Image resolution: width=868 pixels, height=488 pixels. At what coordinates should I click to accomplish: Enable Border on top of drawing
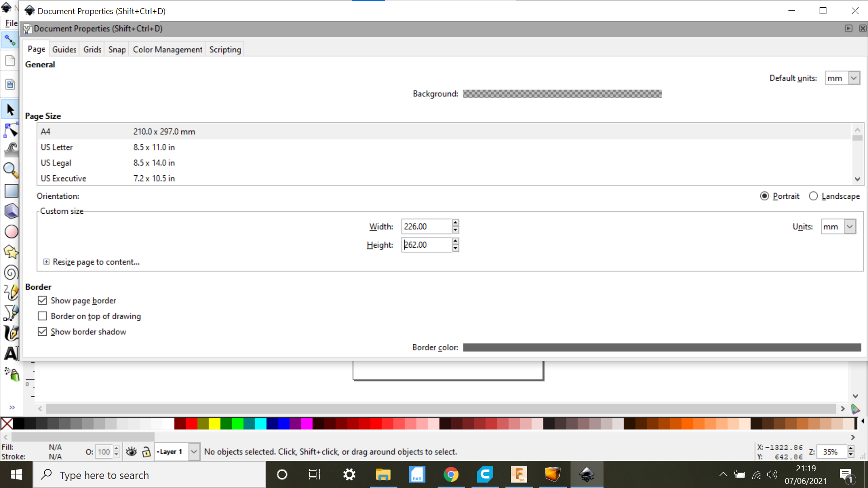click(x=42, y=316)
